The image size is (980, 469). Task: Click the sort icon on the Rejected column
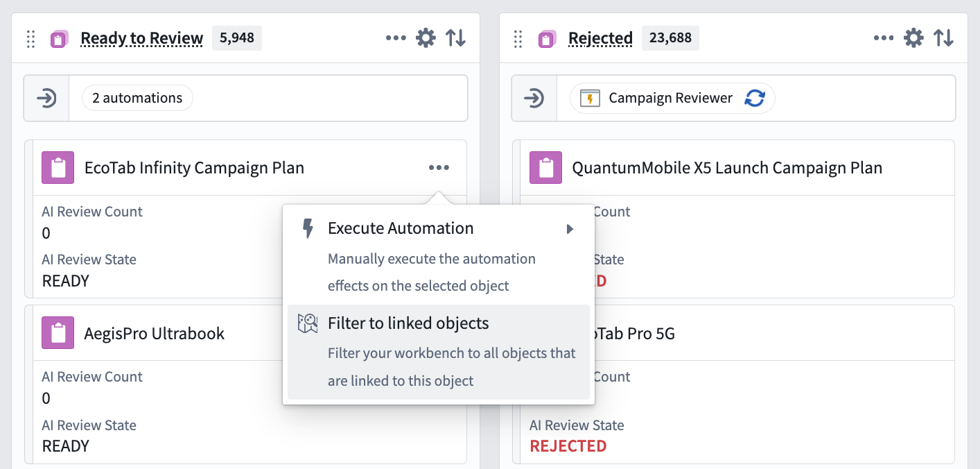tap(943, 37)
